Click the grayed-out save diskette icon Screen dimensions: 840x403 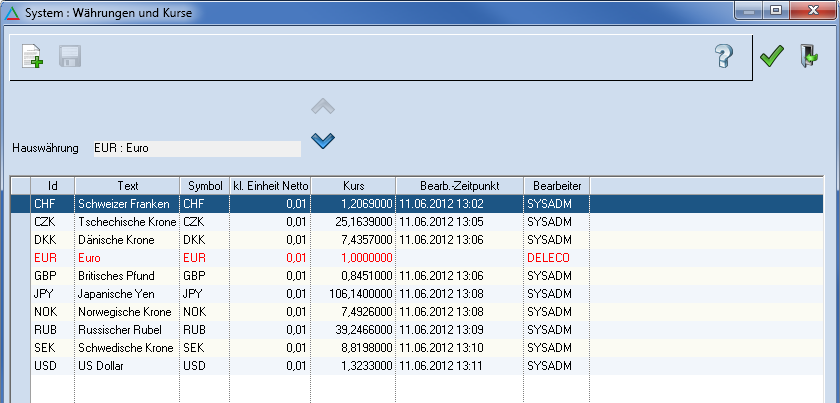click(x=69, y=57)
